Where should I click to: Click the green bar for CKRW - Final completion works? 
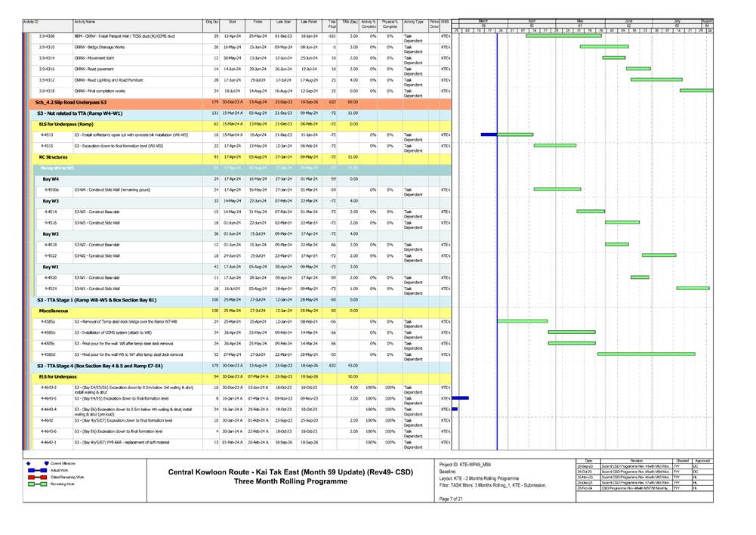pyautogui.click(x=695, y=90)
